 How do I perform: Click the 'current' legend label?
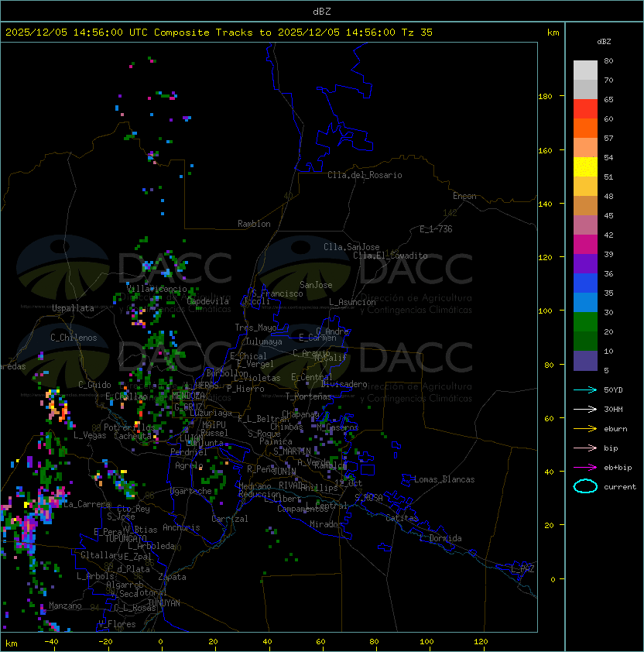click(x=620, y=487)
